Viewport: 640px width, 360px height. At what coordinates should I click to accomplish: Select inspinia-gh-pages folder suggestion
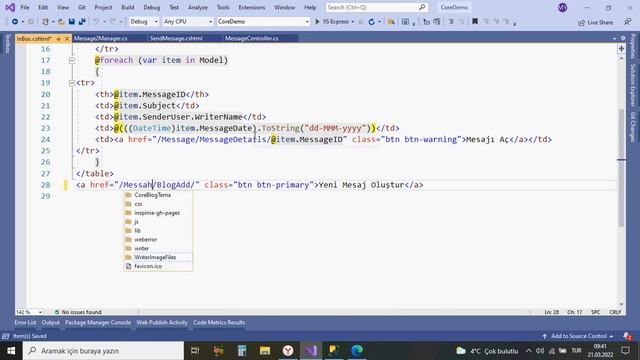pyautogui.click(x=158, y=213)
